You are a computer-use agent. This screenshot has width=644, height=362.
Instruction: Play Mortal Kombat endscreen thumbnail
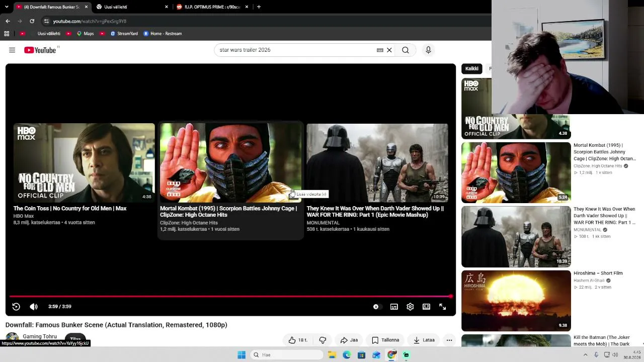coord(230,163)
